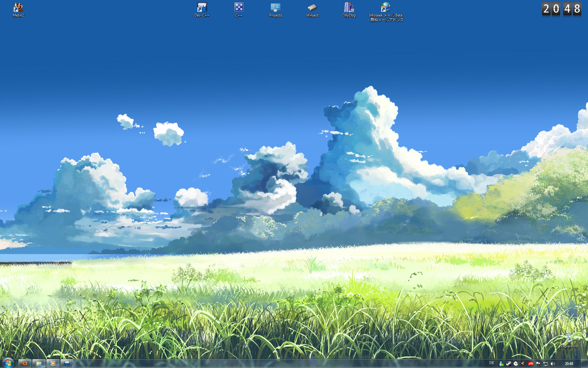
Task: Launch Firefox from the taskbar
Action: tap(25, 363)
